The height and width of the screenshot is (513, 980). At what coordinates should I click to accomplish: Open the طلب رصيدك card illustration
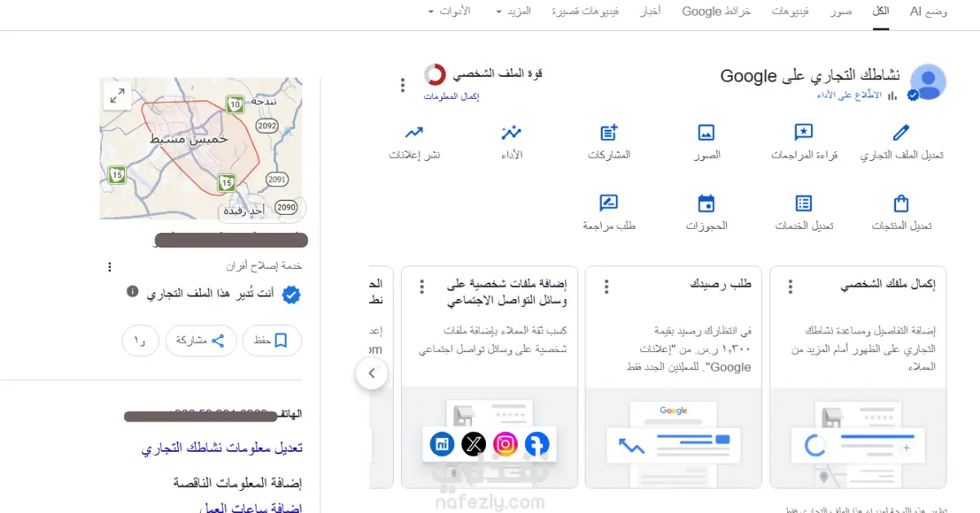(674, 437)
